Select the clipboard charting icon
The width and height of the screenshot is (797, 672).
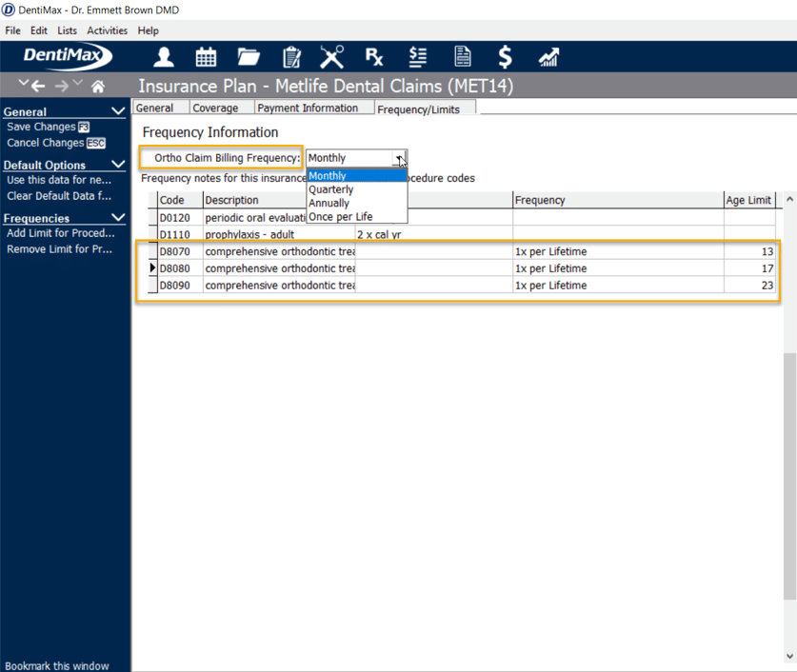[291, 57]
